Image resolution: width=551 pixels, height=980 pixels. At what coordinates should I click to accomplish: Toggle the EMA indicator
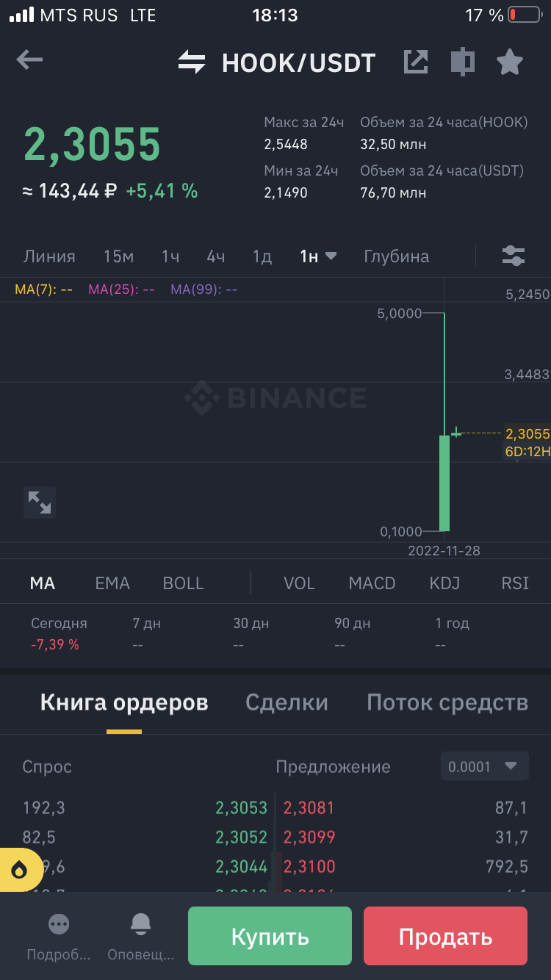point(112,583)
